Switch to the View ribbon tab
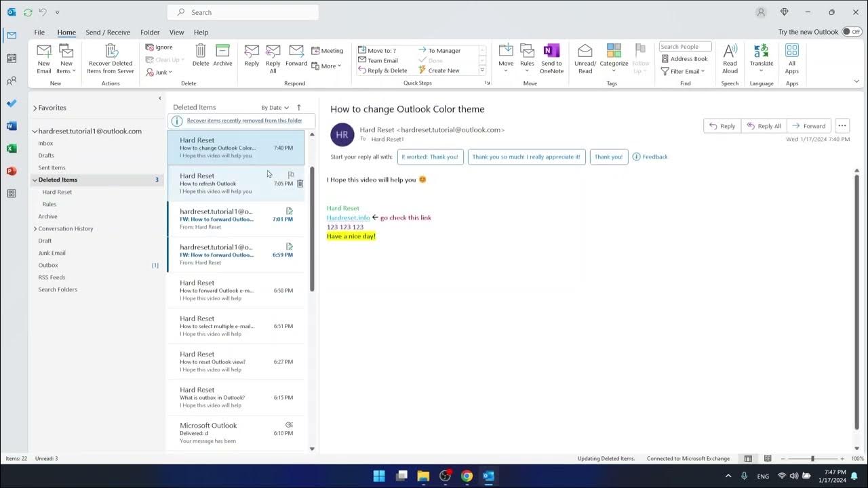Viewport: 868px width, 488px height. tap(176, 32)
